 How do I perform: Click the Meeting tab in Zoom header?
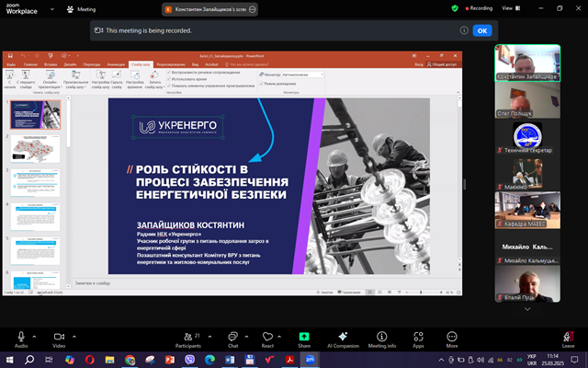[82, 9]
